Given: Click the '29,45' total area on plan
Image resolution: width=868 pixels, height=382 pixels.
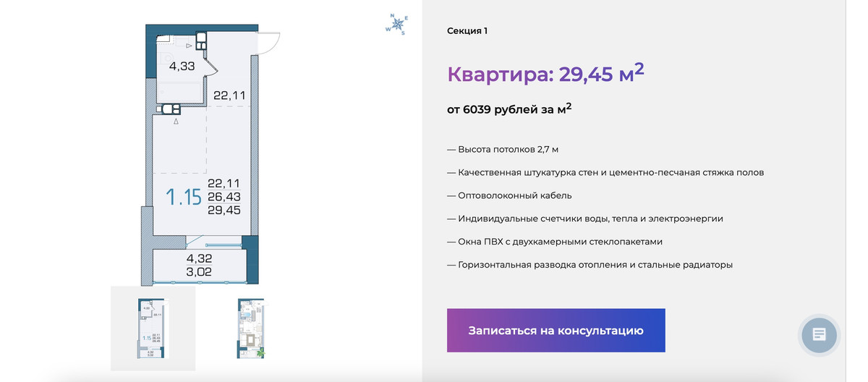Looking at the screenshot, I should tap(224, 210).
